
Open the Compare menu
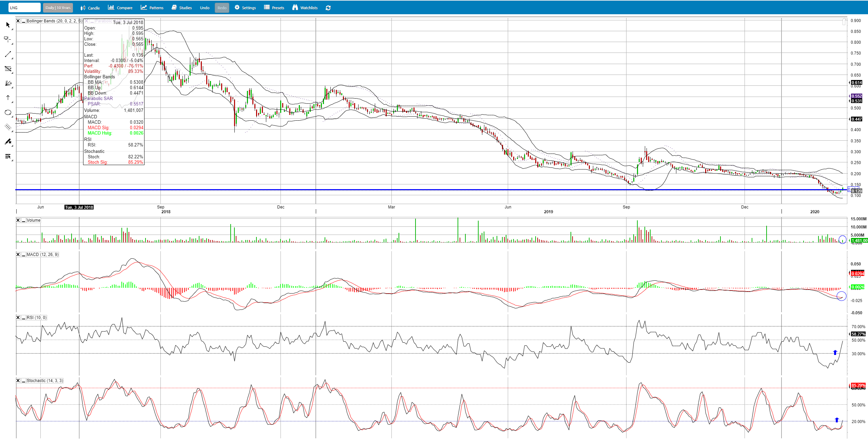[x=120, y=8]
